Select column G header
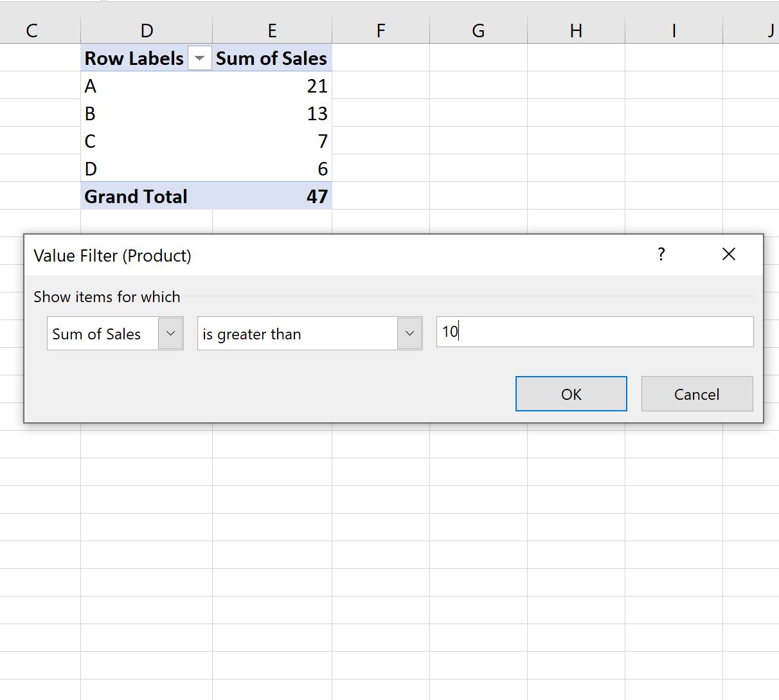Image resolution: width=779 pixels, height=700 pixels. tap(478, 30)
